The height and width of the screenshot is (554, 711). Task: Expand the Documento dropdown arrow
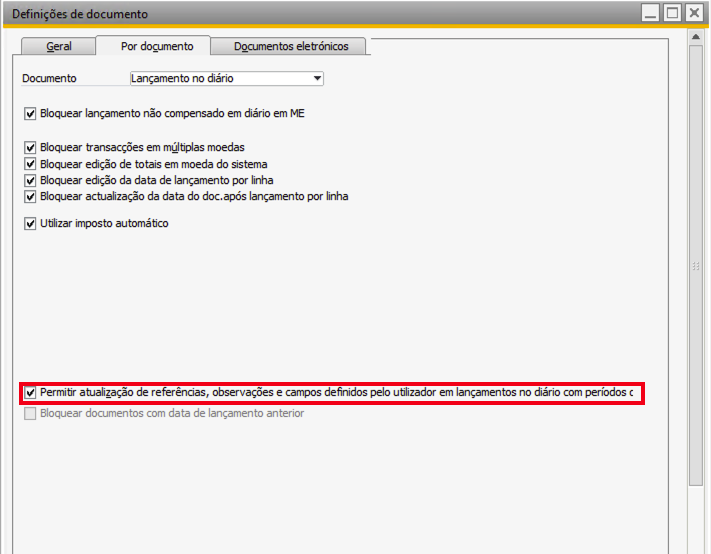point(317,78)
